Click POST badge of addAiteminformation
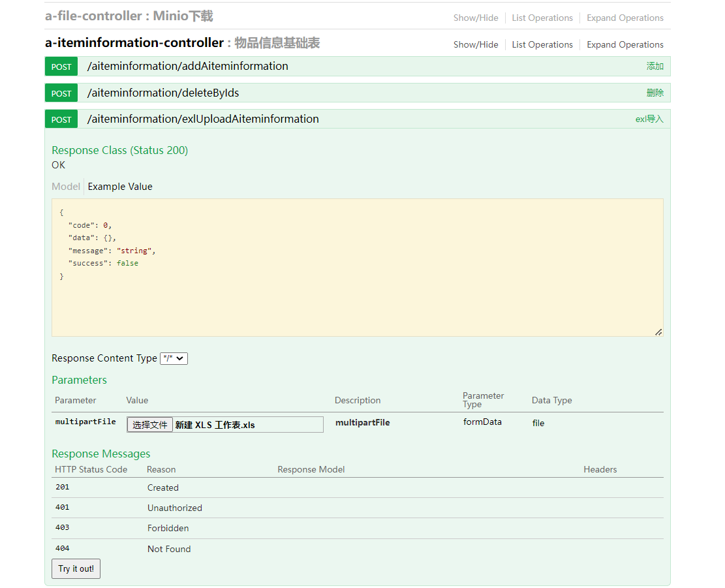725x588 pixels. pyautogui.click(x=61, y=67)
